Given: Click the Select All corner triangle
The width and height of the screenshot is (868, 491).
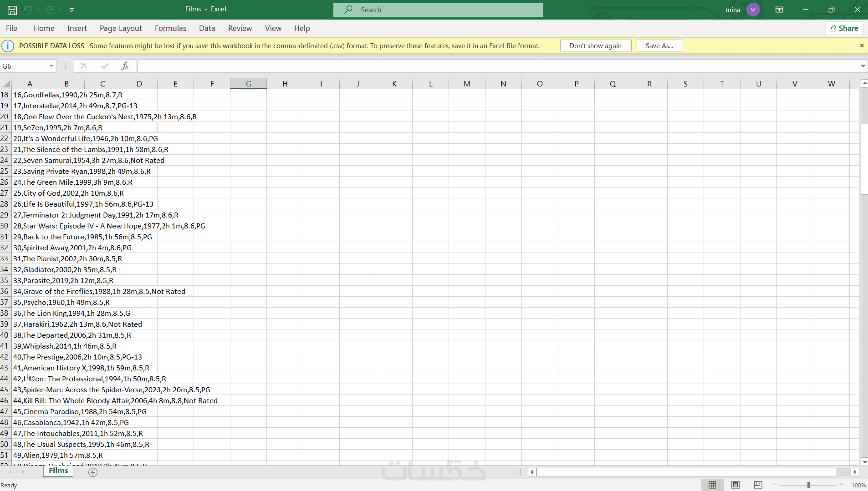Looking at the screenshot, I should [x=6, y=84].
